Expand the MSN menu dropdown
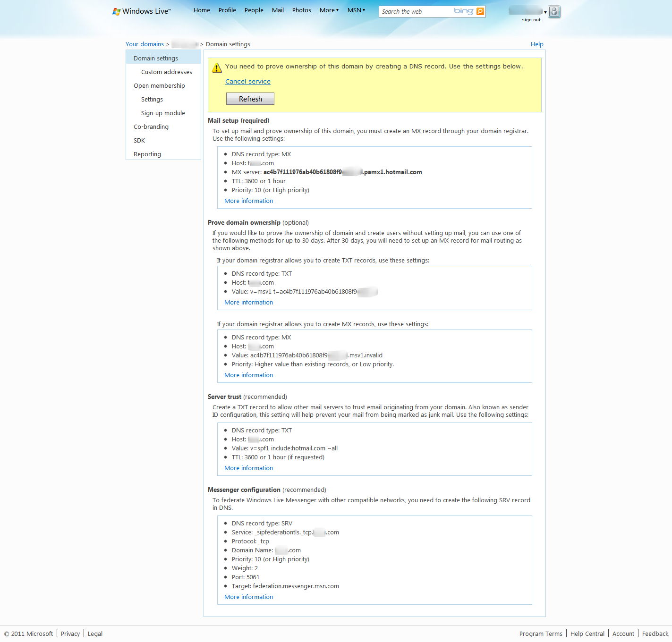Screen dimensions: 672x642 tap(356, 10)
